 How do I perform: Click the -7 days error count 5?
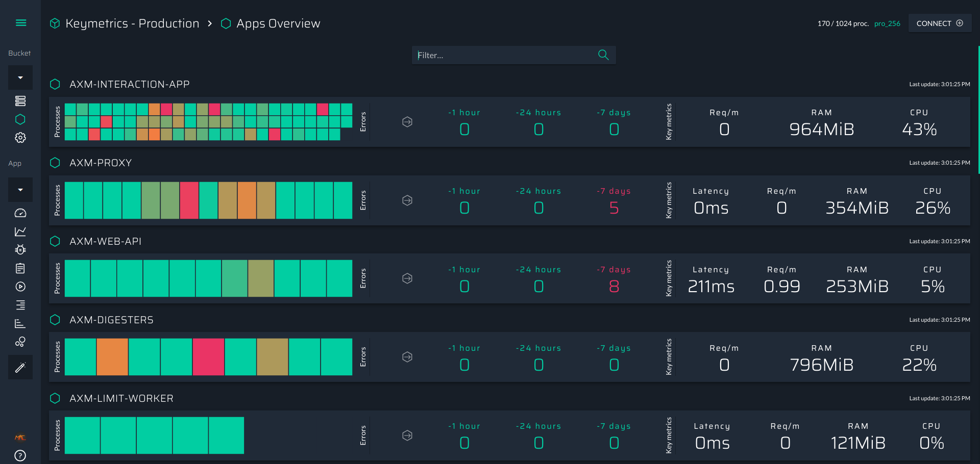click(614, 208)
